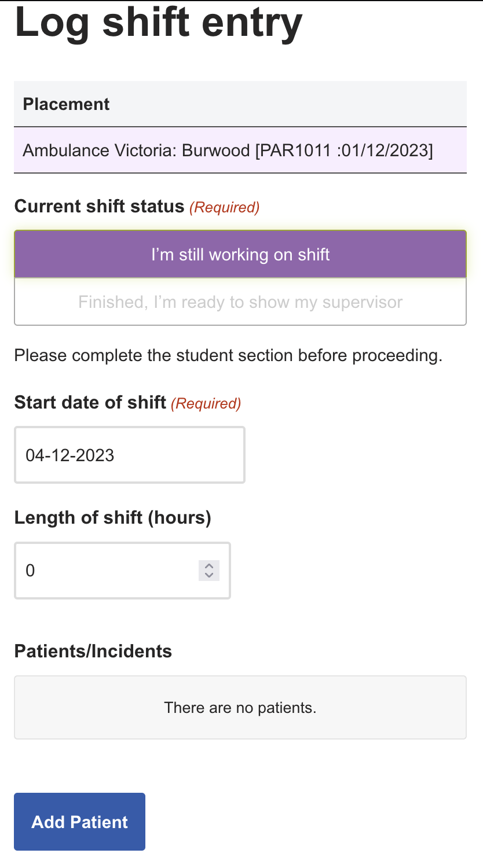483x868 pixels.
Task: Click the 01/12/2023 date in the placement row
Action: pos(386,150)
